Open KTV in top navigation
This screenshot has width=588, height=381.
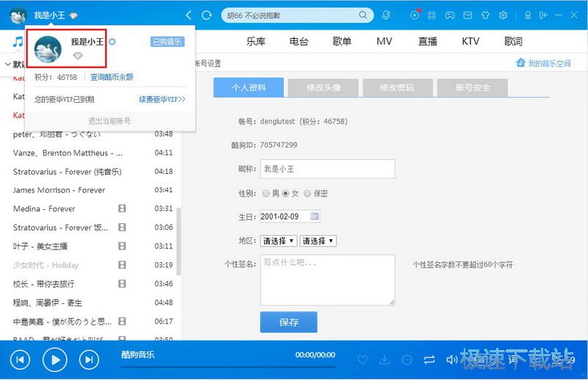[470, 41]
